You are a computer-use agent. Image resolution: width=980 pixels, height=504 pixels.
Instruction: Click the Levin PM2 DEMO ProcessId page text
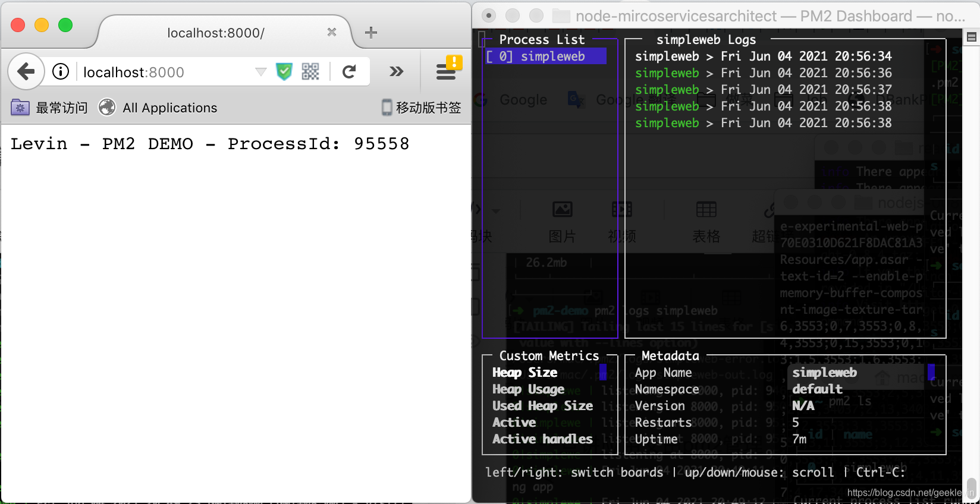pos(210,144)
